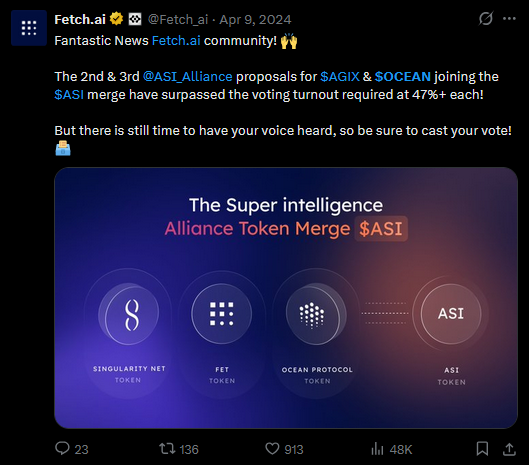Click the reply comment icon
Viewport: 529px width, 465px height.
tap(62, 449)
